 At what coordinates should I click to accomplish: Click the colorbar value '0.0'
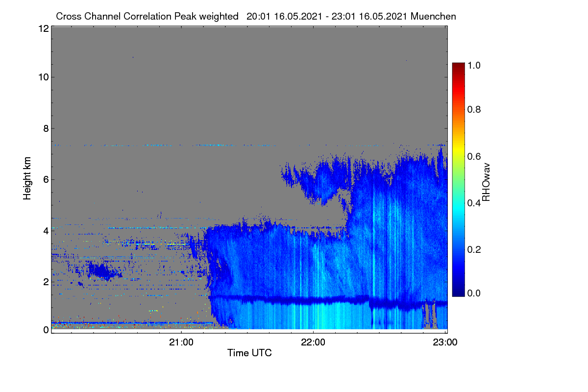point(475,293)
